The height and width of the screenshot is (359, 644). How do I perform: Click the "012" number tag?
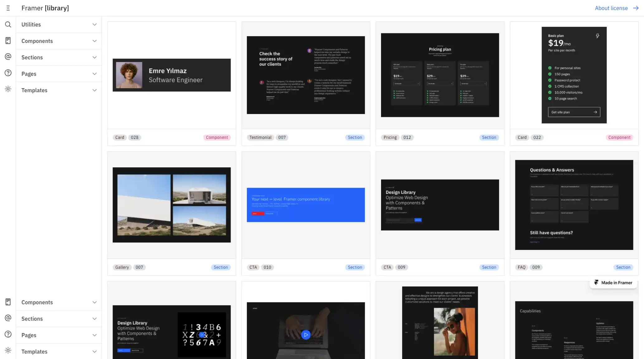(407, 137)
